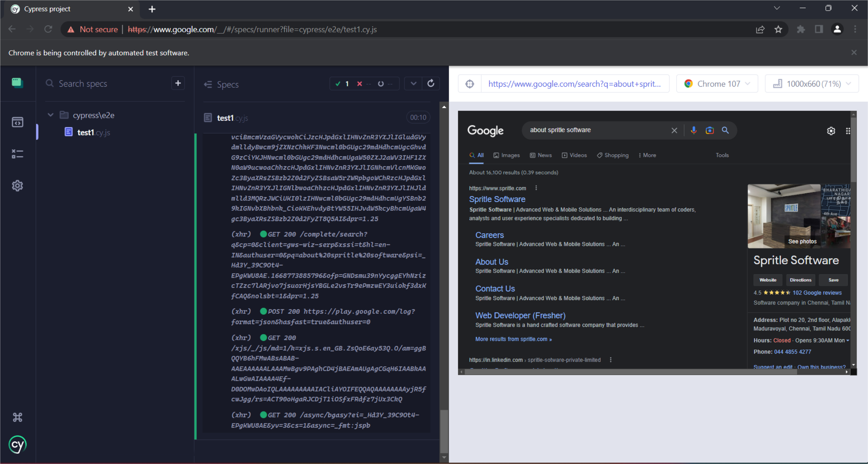Open keyboard shortcuts command icon

[17, 417]
